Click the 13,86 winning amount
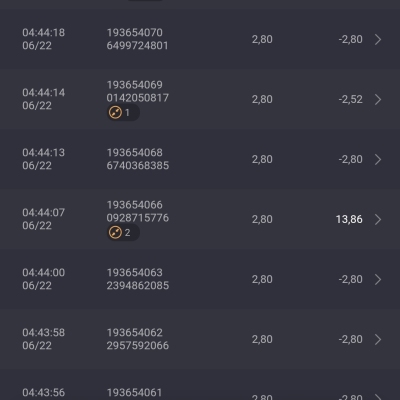The image size is (400, 400). [x=349, y=219]
